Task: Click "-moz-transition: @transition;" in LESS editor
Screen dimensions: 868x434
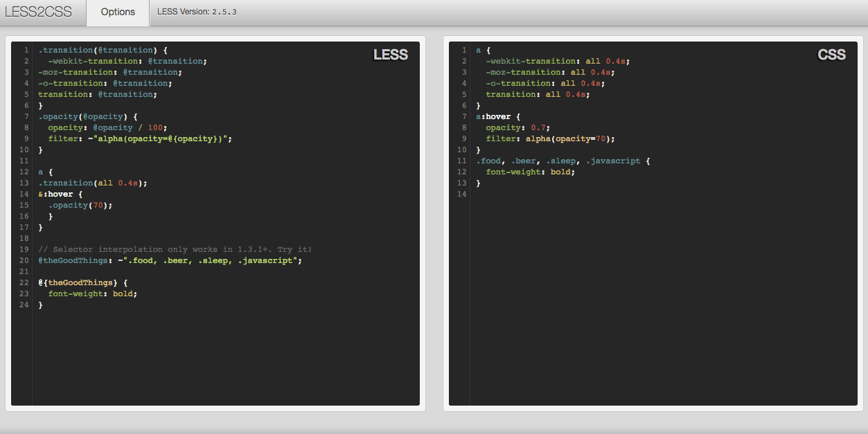Action: [x=110, y=72]
